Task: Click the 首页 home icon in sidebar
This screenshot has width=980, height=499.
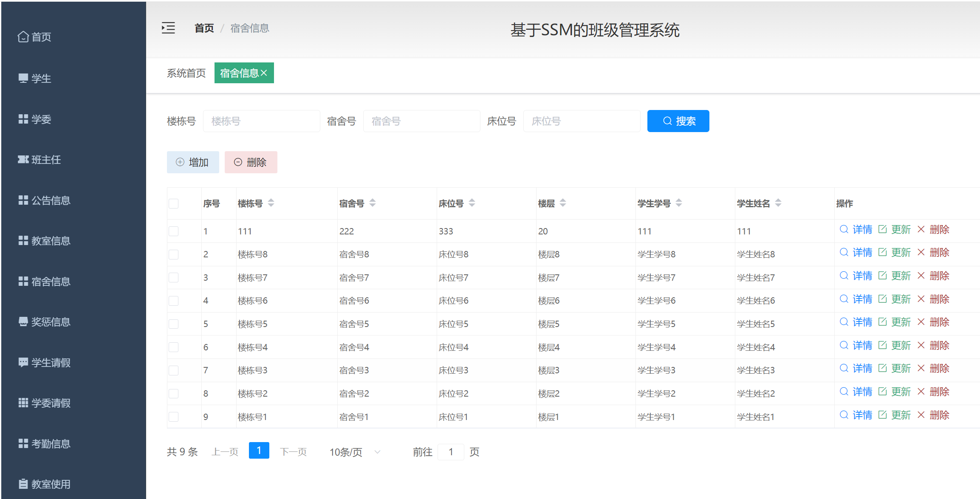Action: [23, 37]
